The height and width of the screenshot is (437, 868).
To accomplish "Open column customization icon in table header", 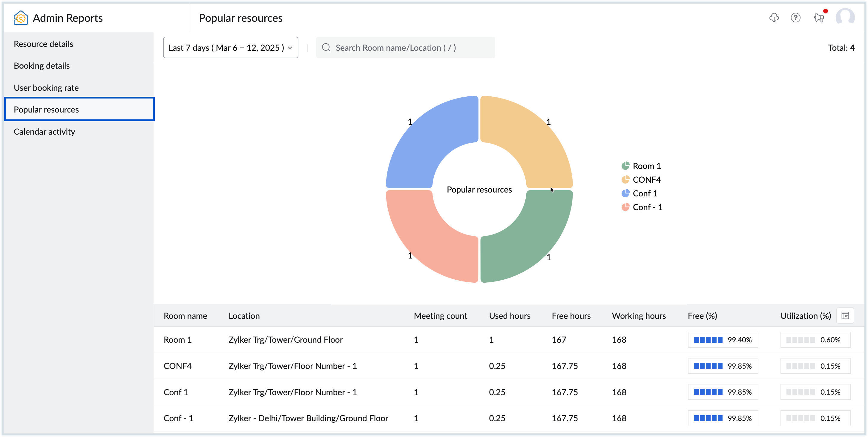I will pyautogui.click(x=845, y=315).
